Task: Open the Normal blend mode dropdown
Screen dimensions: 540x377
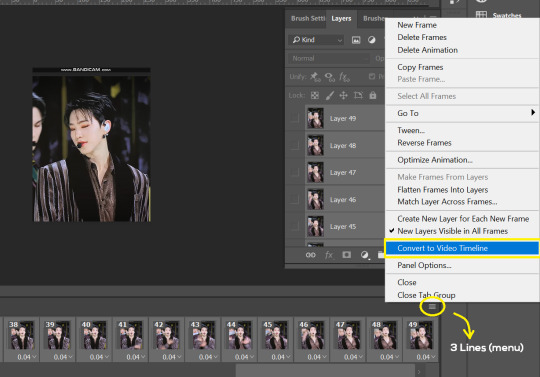Action: (x=329, y=59)
